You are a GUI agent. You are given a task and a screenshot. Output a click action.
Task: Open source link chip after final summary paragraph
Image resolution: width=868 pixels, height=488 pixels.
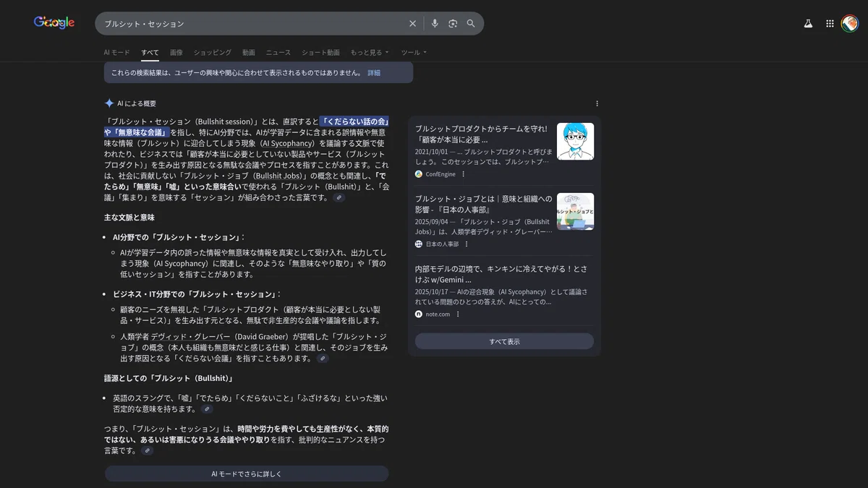148,450
